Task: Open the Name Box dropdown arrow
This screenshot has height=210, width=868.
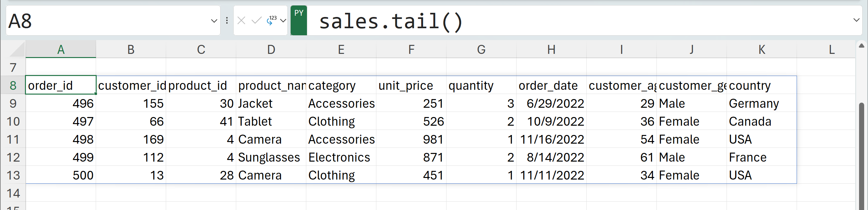Action: point(213,21)
